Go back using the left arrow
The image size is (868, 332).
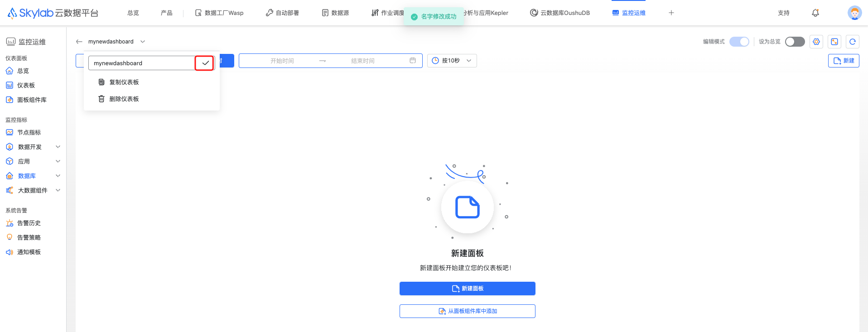[x=79, y=42]
